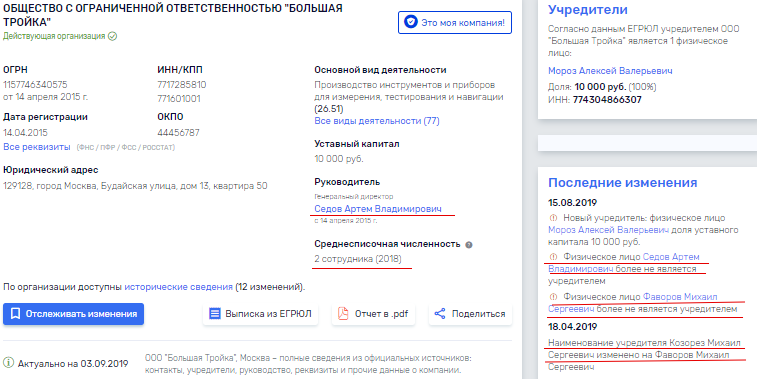Image resolution: width=757 pixels, height=379 pixels.
Task: Click the green active organization checkmark icon
Action: coord(112,36)
